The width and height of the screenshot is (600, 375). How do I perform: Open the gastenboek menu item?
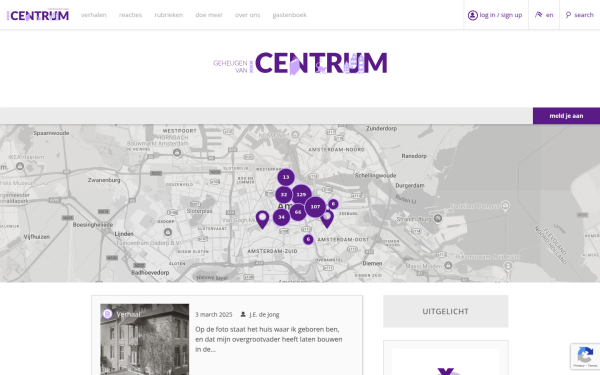pos(290,15)
